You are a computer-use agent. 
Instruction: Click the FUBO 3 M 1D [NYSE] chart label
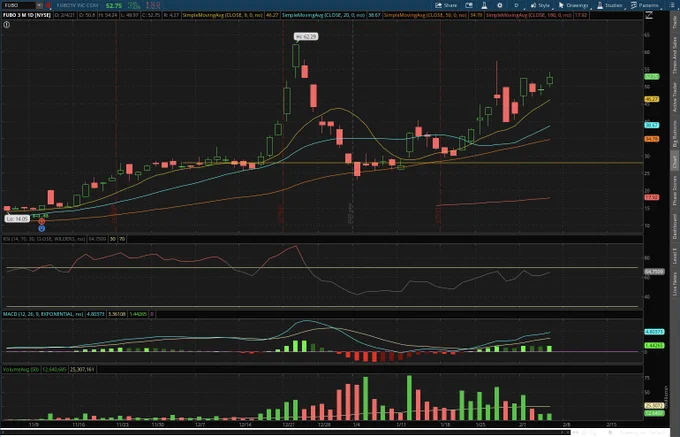click(27, 15)
